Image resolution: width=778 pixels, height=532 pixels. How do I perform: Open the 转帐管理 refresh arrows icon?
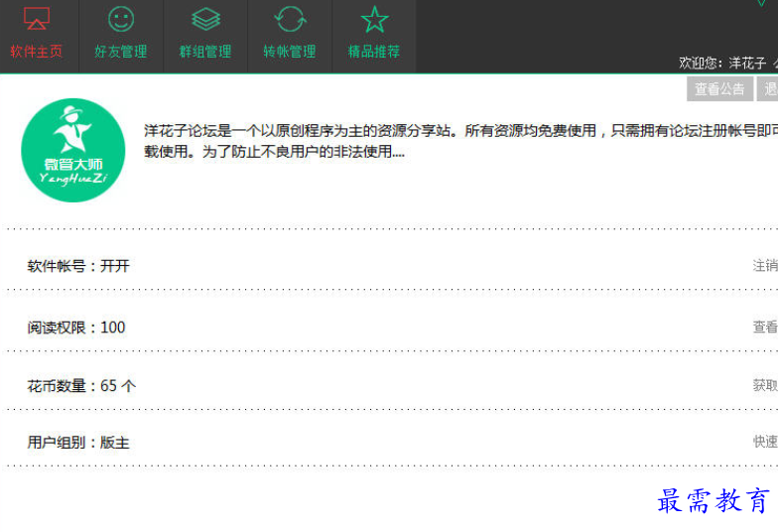pyautogui.click(x=290, y=19)
